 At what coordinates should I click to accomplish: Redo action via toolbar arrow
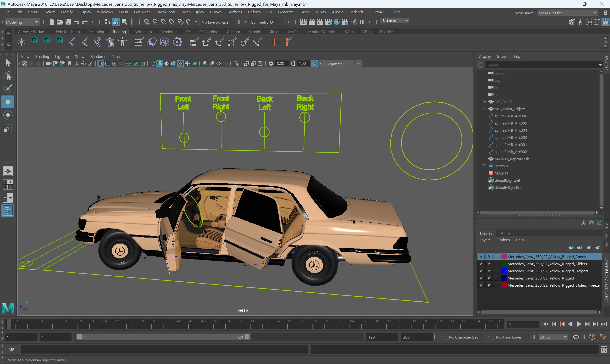tap(85, 22)
